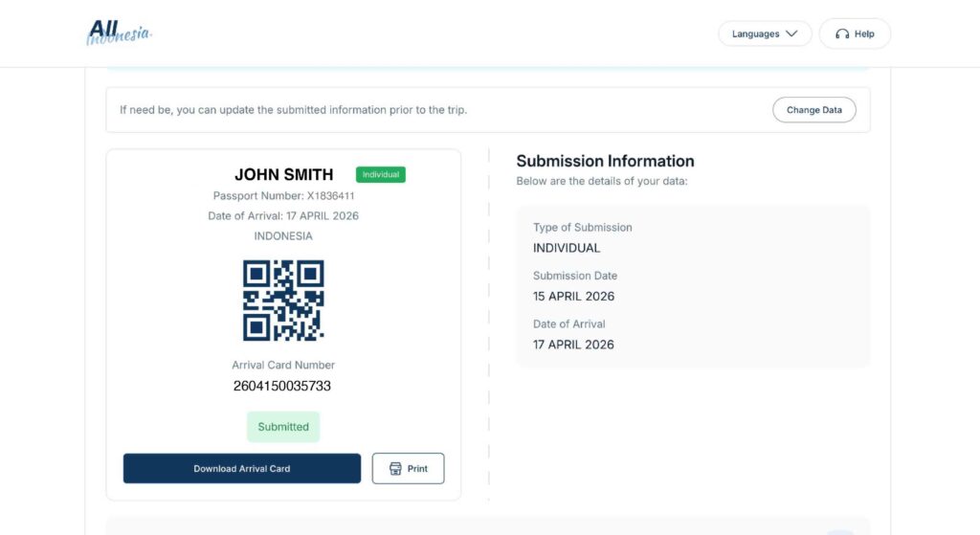Viewport: 980px width, 535px height.
Task: Click the Print button
Action: pyautogui.click(x=408, y=468)
